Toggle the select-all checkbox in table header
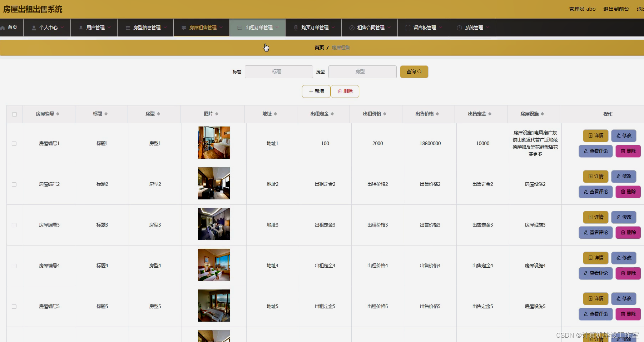 pos(14,114)
